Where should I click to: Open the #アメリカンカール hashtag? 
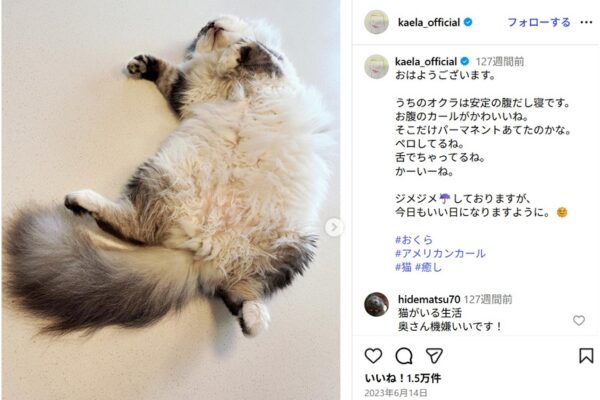point(440,253)
